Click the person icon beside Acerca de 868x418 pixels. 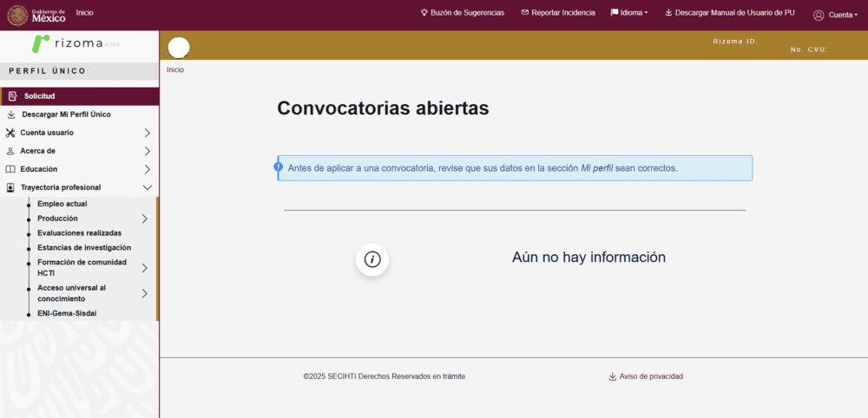point(10,151)
